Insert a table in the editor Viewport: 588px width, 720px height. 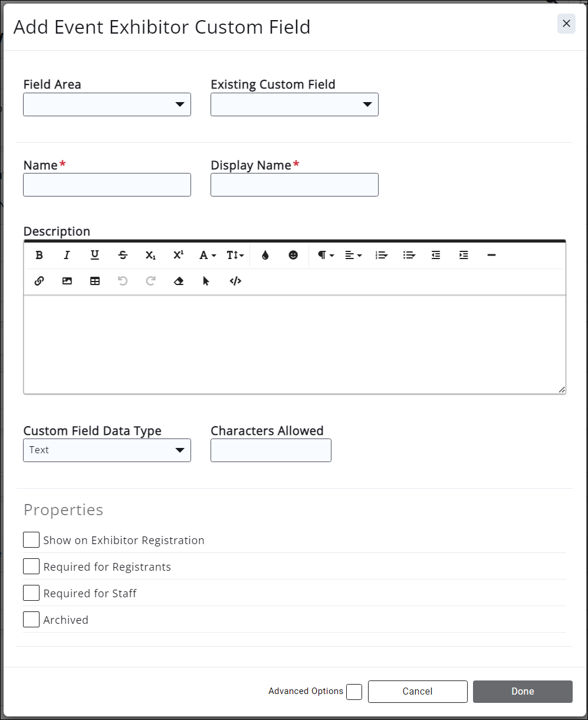pyautogui.click(x=95, y=281)
